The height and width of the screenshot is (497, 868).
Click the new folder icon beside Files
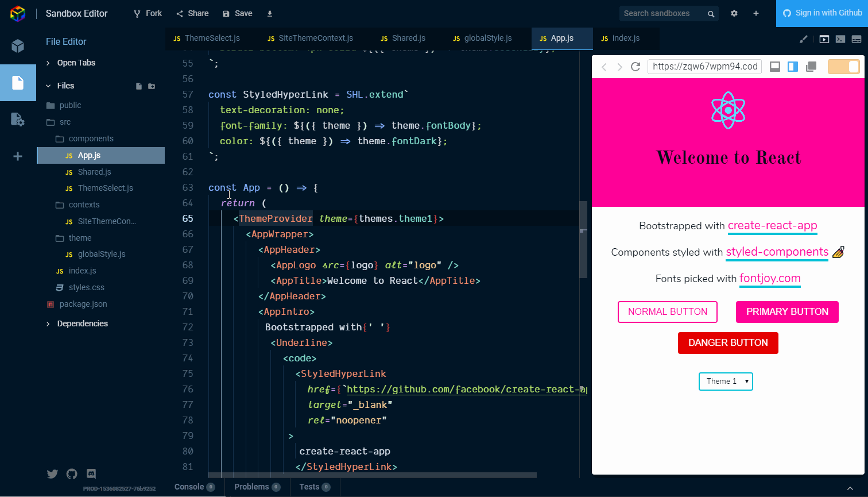point(152,86)
